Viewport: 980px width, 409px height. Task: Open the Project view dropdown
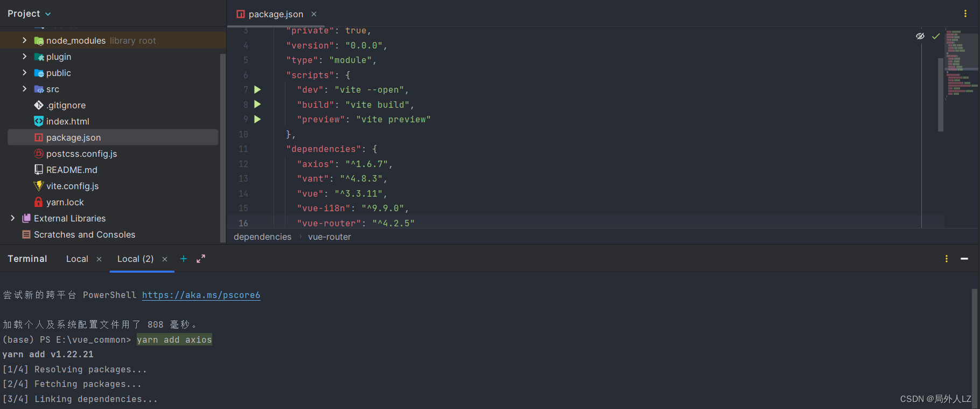coord(29,13)
